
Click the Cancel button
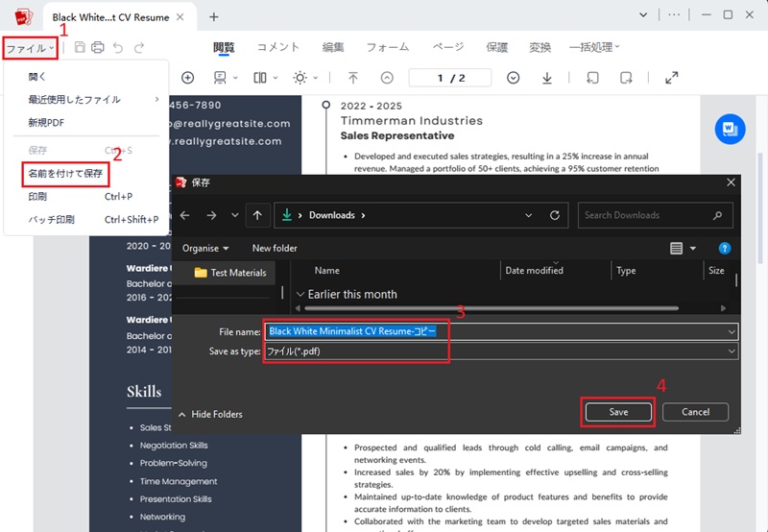point(695,412)
